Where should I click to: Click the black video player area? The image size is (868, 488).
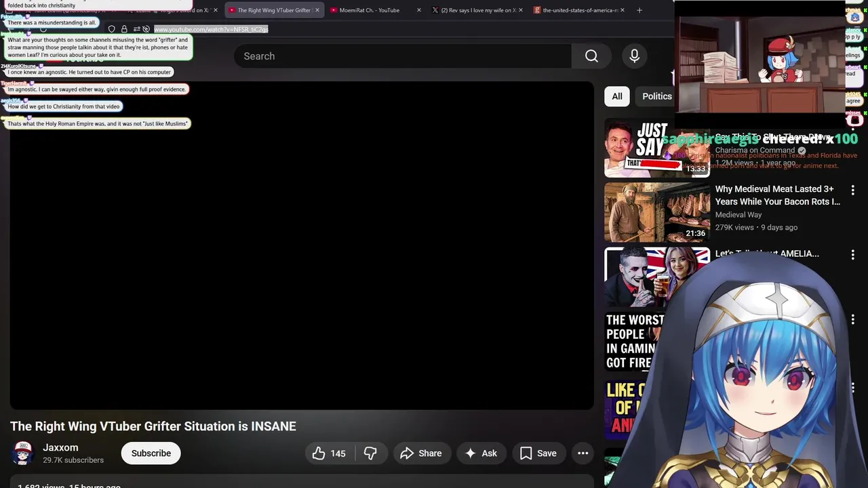pyautogui.click(x=302, y=245)
